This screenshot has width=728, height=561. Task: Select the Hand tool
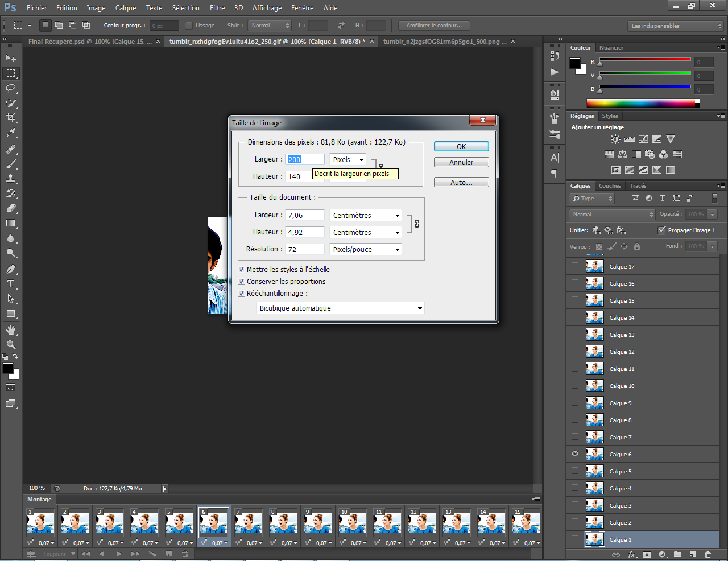(11, 330)
